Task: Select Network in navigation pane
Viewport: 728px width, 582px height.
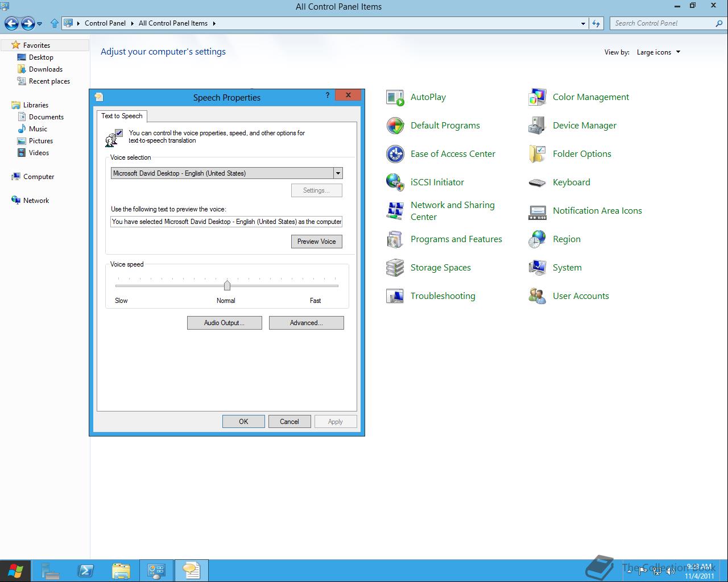Action: (36, 200)
